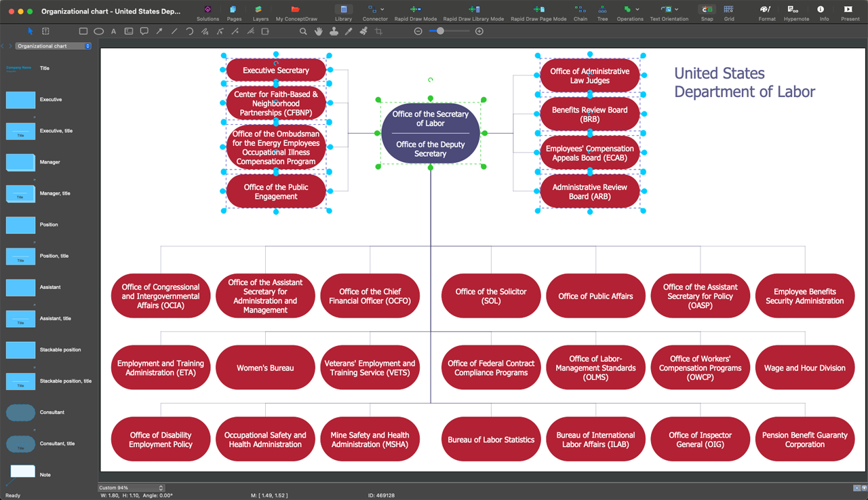
Task: Click the zoom in plus button
Action: coord(479,31)
